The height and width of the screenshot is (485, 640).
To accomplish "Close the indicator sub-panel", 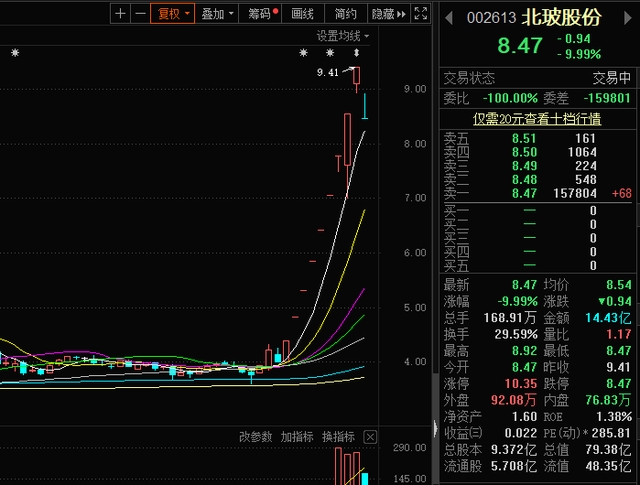I will point(370,437).
